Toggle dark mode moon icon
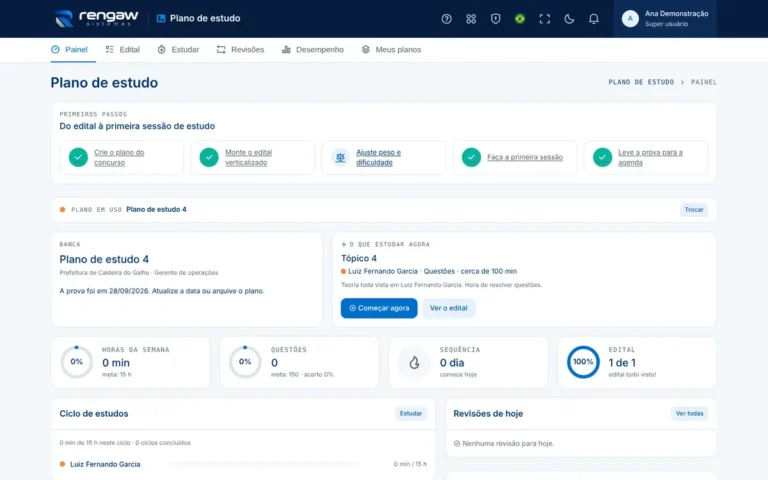Image resolution: width=768 pixels, height=480 pixels. pyautogui.click(x=569, y=19)
